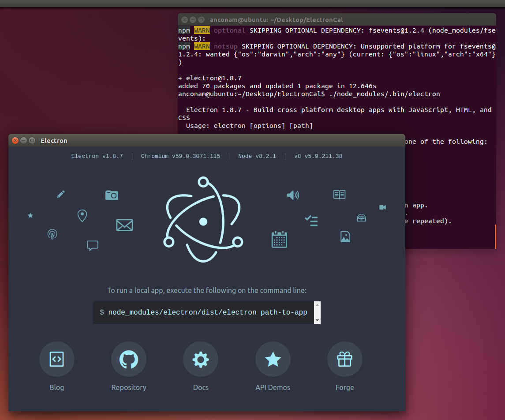Click the API Demos link label
Screen dimensions: 505x420
tap(273, 387)
